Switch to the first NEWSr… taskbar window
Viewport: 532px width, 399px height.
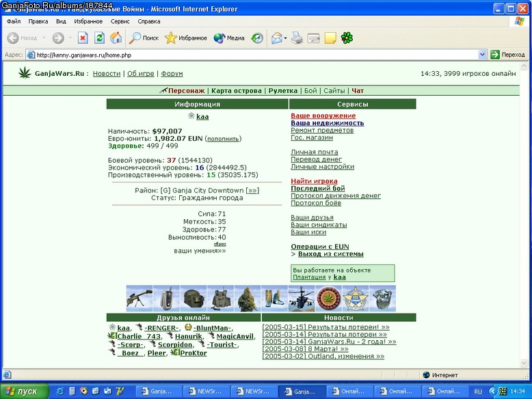point(206,391)
